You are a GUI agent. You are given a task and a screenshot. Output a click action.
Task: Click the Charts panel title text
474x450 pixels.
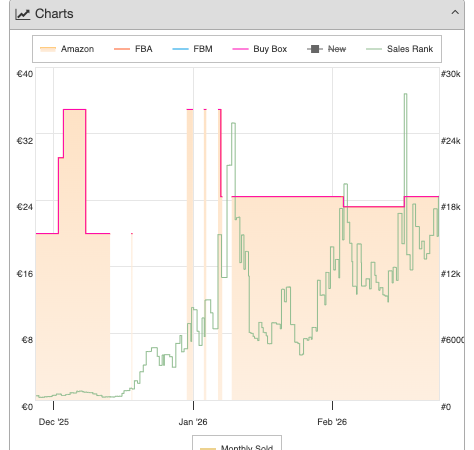coord(54,14)
